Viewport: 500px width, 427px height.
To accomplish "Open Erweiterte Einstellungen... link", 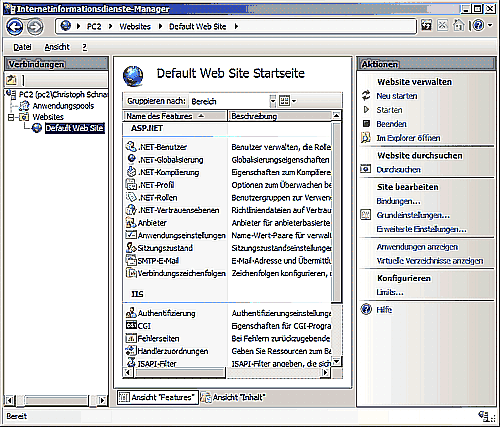I will [421, 229].
